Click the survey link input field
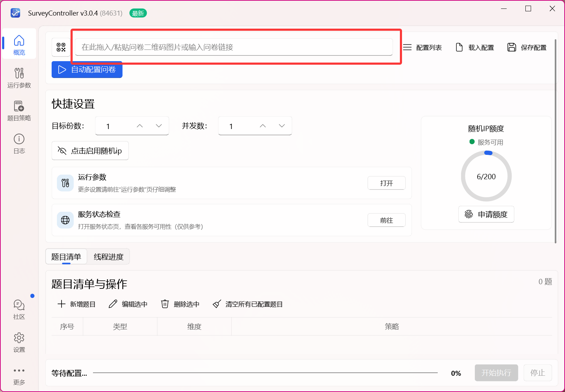The height and width of the screenshot is (392, 565). (234, 47)
